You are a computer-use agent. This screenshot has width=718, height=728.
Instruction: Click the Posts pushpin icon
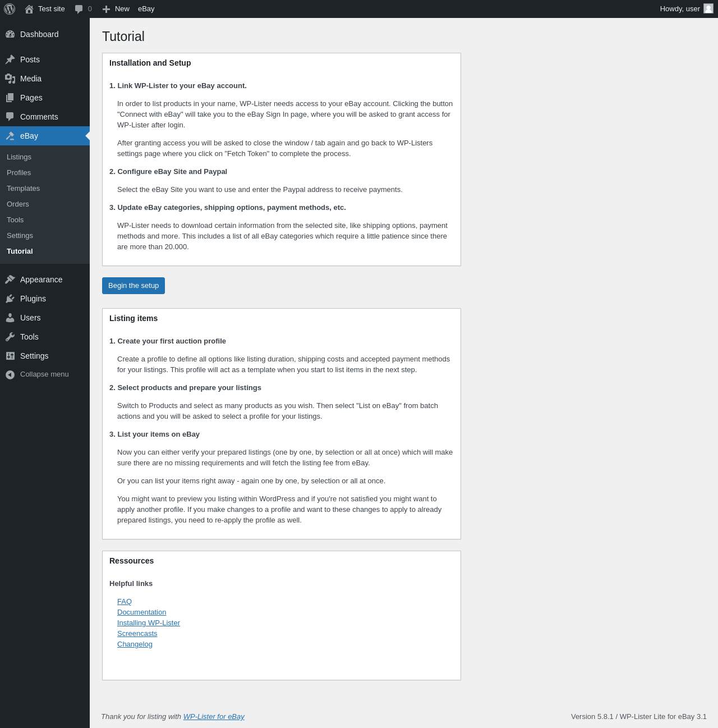pyautogui.click(x=10, y=59)
